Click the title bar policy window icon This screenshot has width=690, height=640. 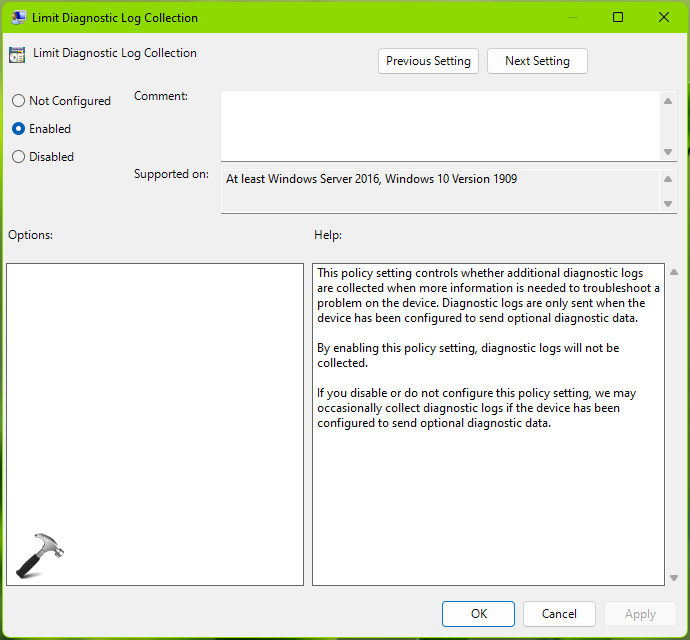coord(17,18)
